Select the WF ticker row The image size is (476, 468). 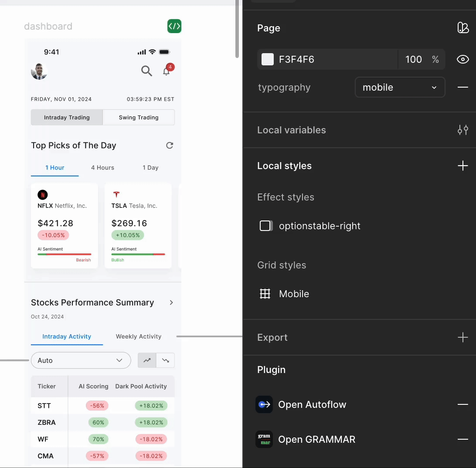(x=102, y=439)
